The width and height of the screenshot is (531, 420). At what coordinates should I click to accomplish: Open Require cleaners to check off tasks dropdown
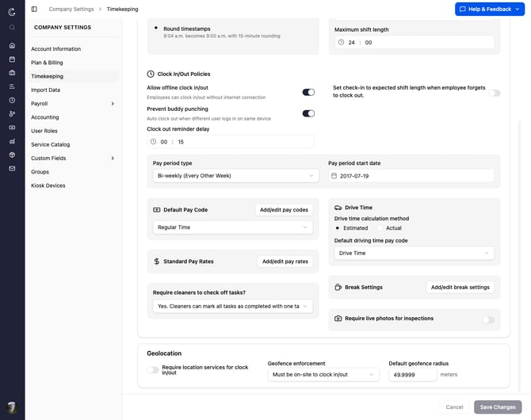pyautogui.click(x=233, y=306)
